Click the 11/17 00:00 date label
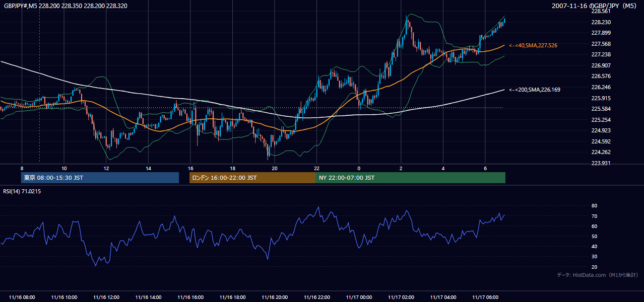644x302 pixels. [x=359, y=297]
